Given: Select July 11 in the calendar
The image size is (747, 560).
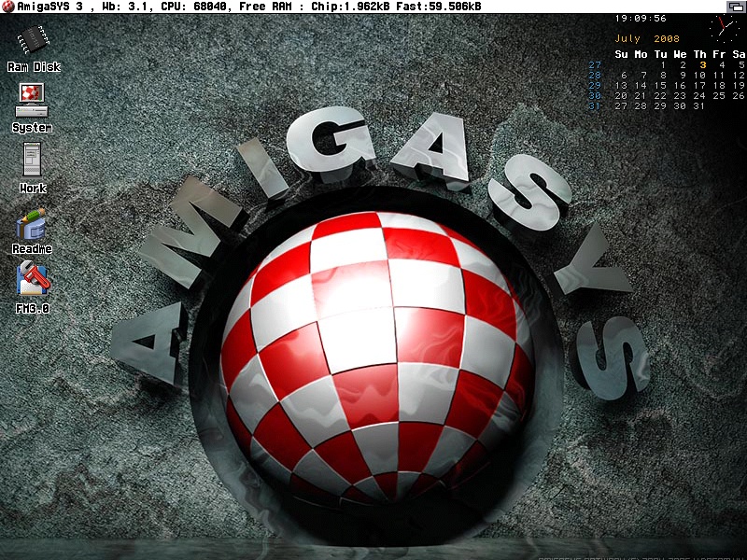Looking at the screenshot, I should pyautogui.click(x=719, y=76).
